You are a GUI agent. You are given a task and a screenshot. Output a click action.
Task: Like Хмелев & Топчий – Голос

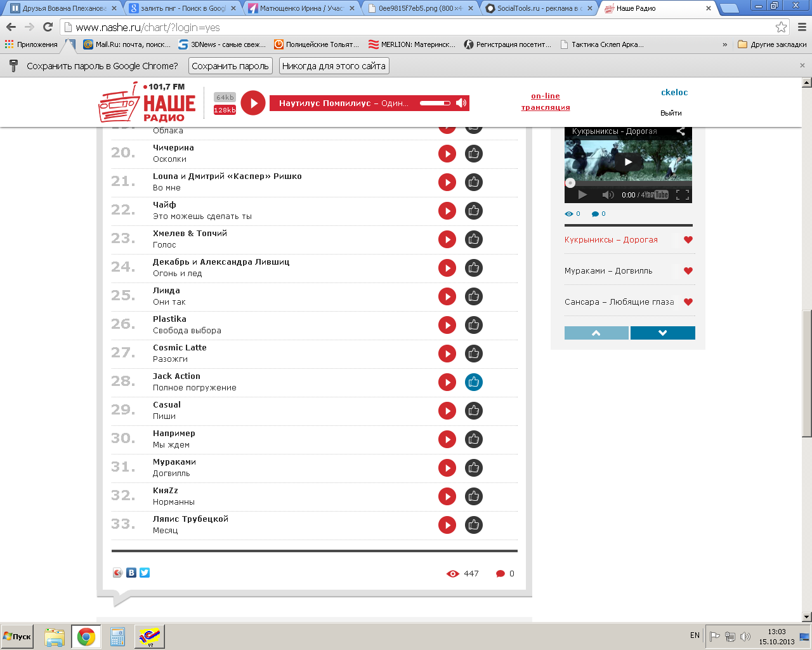[x=474, y=239]
